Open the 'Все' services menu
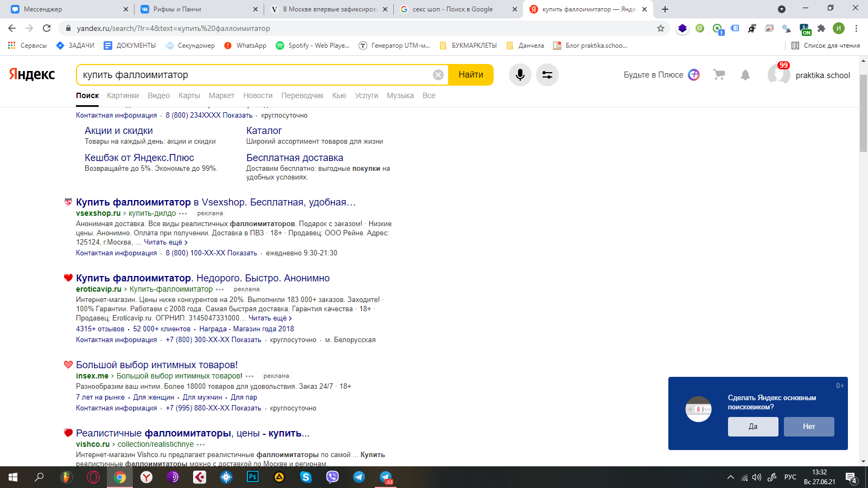The width and height of the screenshot is (868, 488). (x=429, y=95)
